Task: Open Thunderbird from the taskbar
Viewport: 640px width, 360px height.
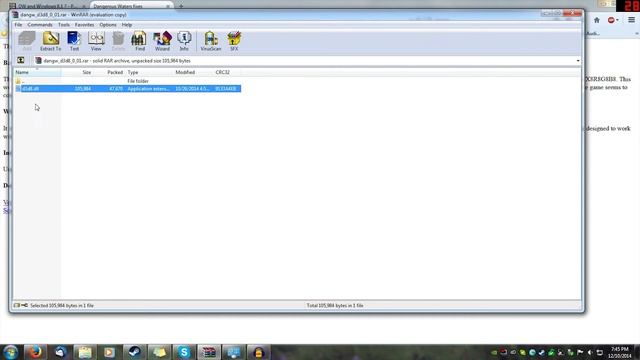Action: pyautogui.click(x=61, y=352)
